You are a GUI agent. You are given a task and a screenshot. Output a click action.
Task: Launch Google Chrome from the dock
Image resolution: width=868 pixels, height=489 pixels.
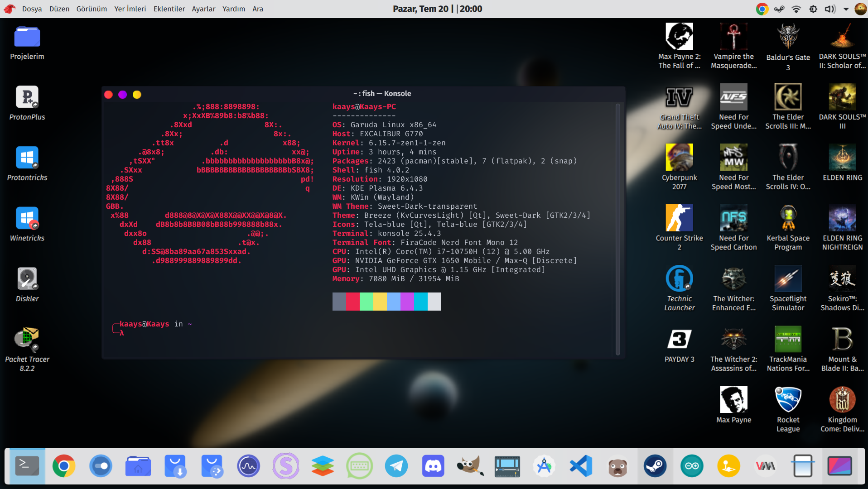point(64,466)
